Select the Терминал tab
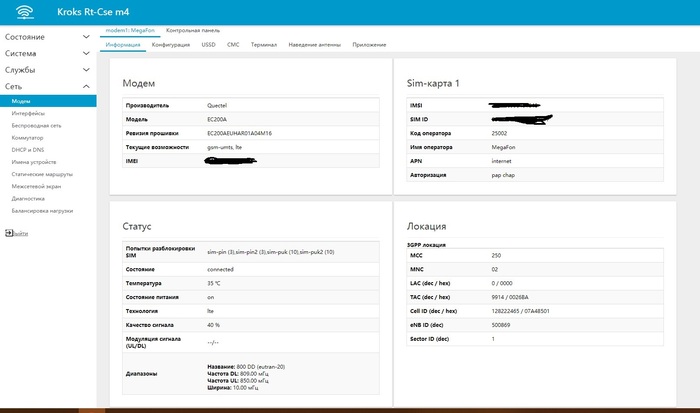Screen dimensions: 700x413 point(264,45)
